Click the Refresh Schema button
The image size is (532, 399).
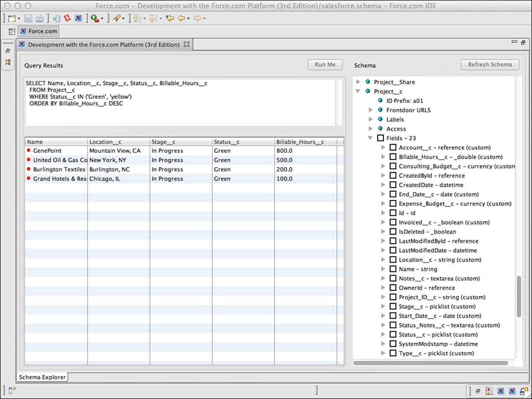click(x=490, y=64)
